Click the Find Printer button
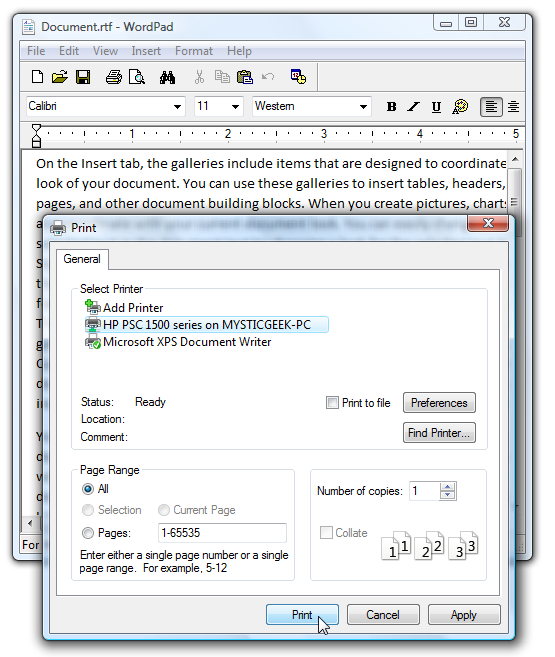The image size is (555, 657). click(x=439, y=432)
